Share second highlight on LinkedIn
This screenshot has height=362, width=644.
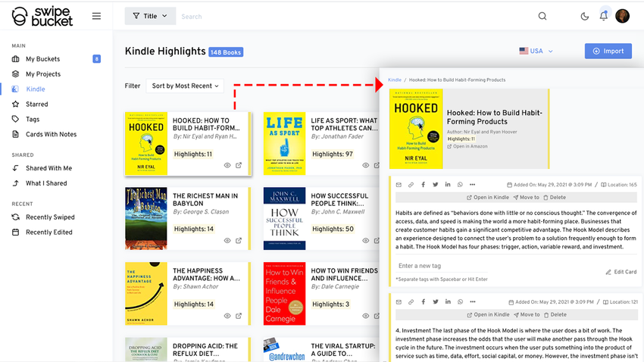coord(448,302)
